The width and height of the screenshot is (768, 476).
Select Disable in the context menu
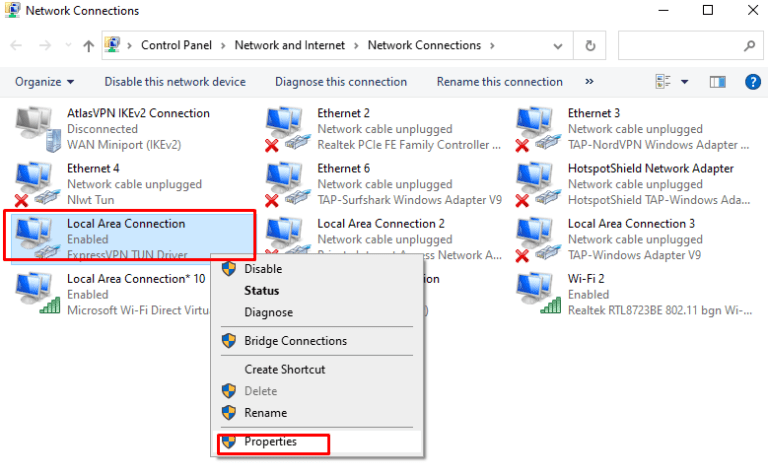click(x=263, y=269)
